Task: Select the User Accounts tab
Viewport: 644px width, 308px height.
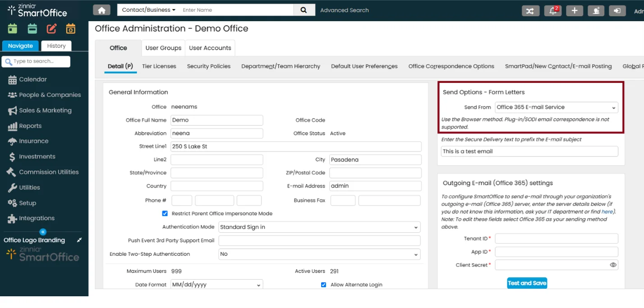Action: click(210, 48)
